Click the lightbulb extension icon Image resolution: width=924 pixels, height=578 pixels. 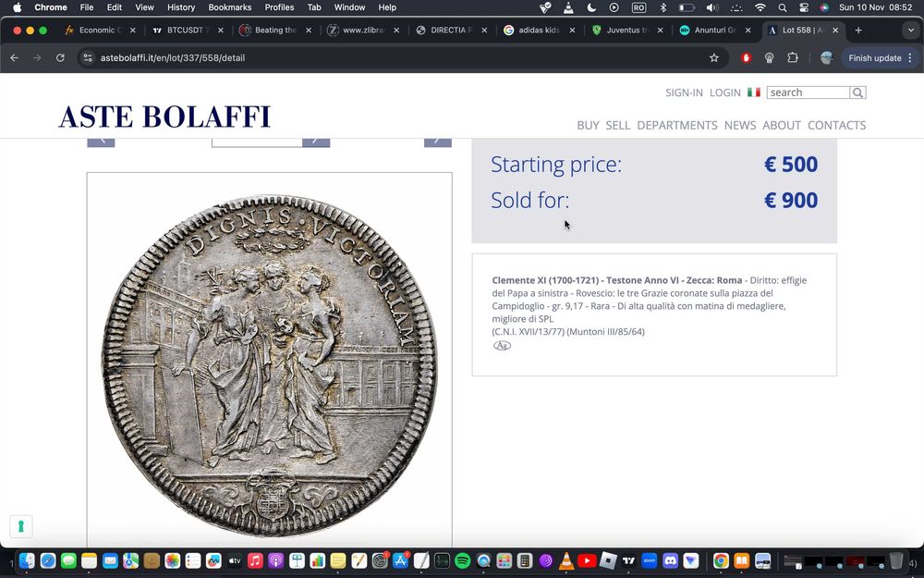click(769, 57)
